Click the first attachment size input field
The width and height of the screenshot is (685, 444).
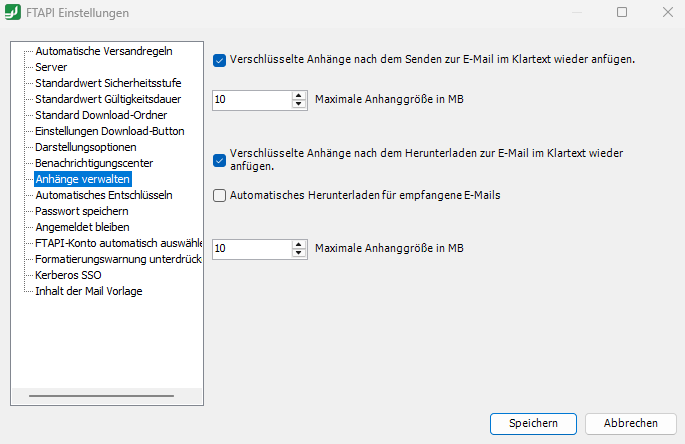click(251, 100)
